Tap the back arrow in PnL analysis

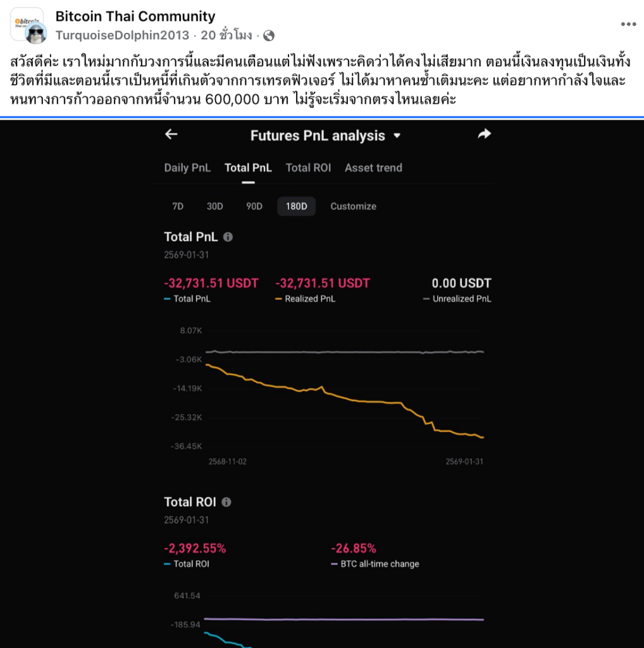coord(171,134)
